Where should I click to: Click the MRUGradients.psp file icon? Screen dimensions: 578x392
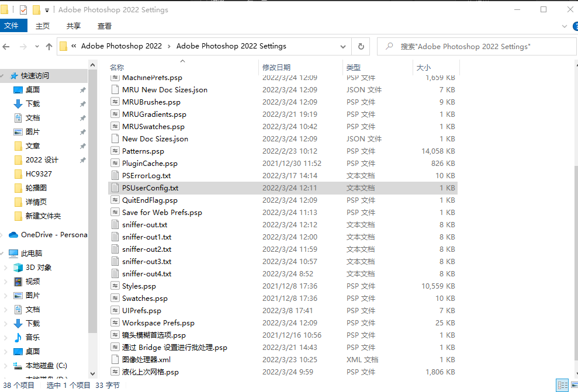pyautogui.click(x=115, y=114)
